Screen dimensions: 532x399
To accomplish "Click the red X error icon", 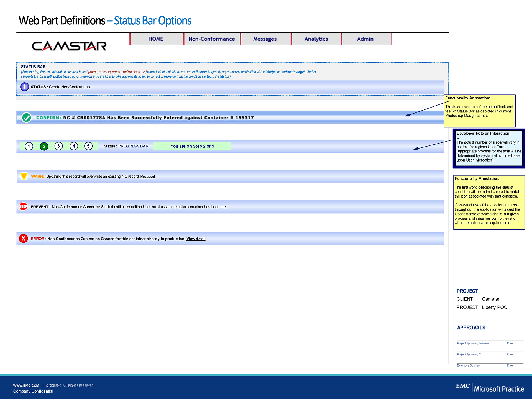I will click(x=24, y=238).
